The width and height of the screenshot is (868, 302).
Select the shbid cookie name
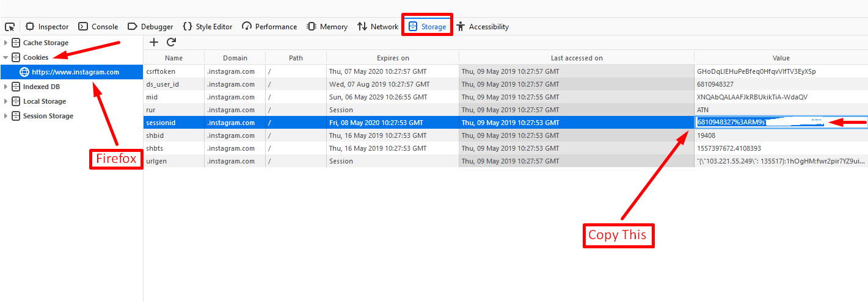pos(156,135)
